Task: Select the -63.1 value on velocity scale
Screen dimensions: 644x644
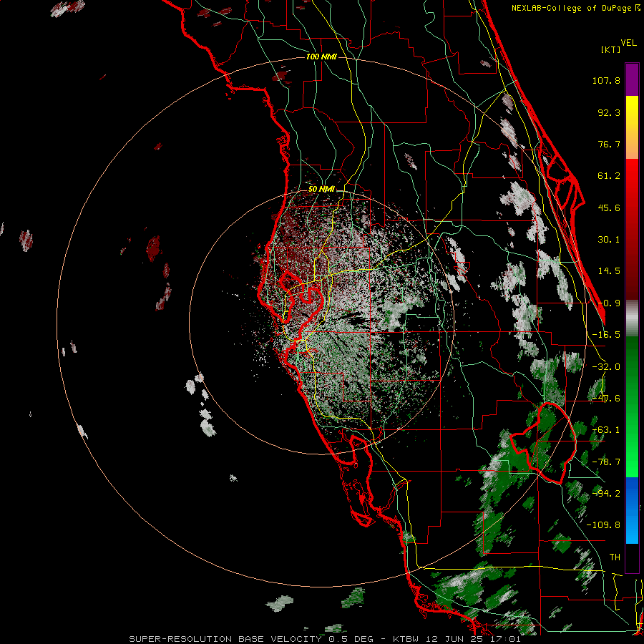Action: point(606,430)
